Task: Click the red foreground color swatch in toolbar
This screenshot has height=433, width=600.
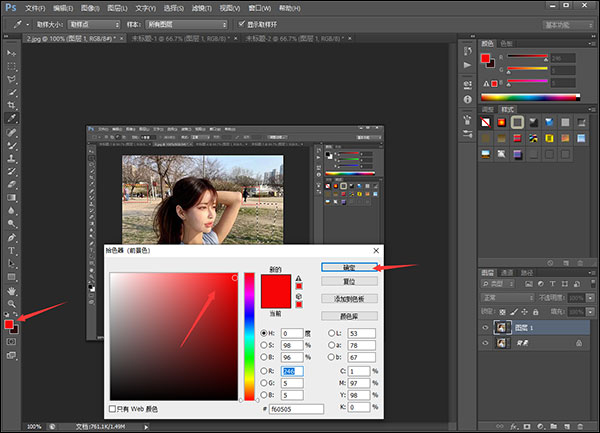Action: click(x=9, y=324)
